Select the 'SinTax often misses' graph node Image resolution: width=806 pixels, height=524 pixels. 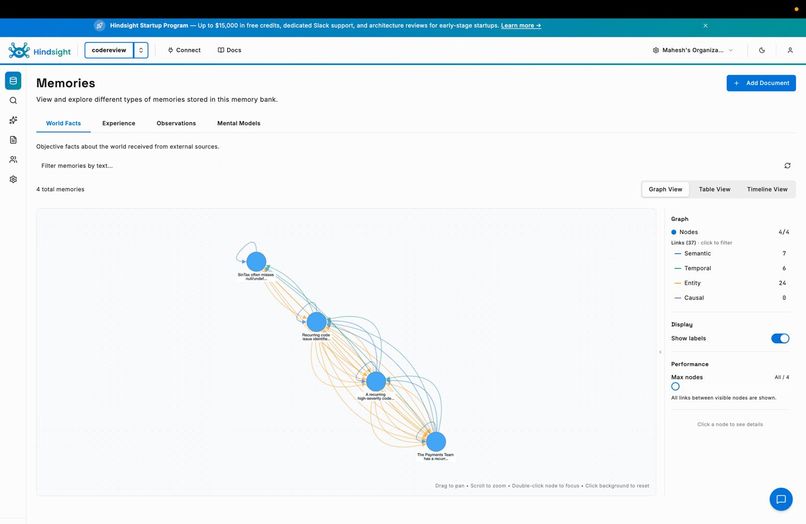click(x=256, y=262)
